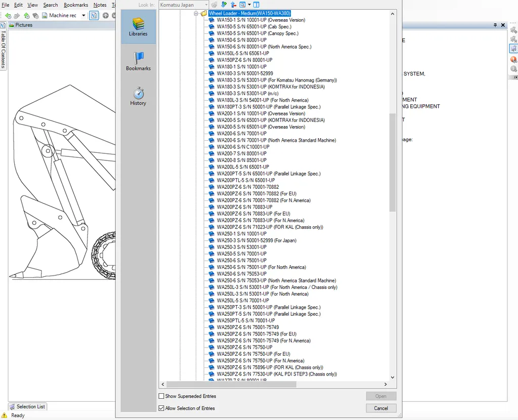
Task: Click the grey forward navigation arrow in the toolbar
Action: (17, 16)
